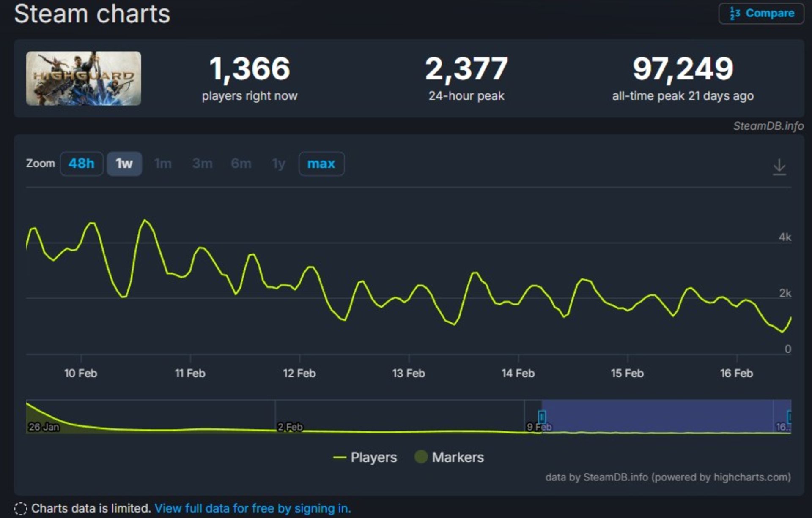812x518 pixels.
Task: Open full data by signing in
Action: click(253, 509)
